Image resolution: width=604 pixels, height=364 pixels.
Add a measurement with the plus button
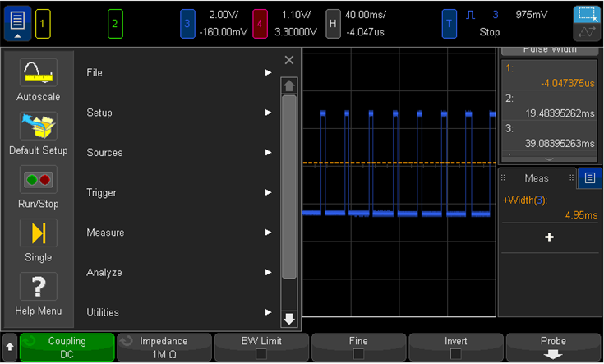pos(549,237)
